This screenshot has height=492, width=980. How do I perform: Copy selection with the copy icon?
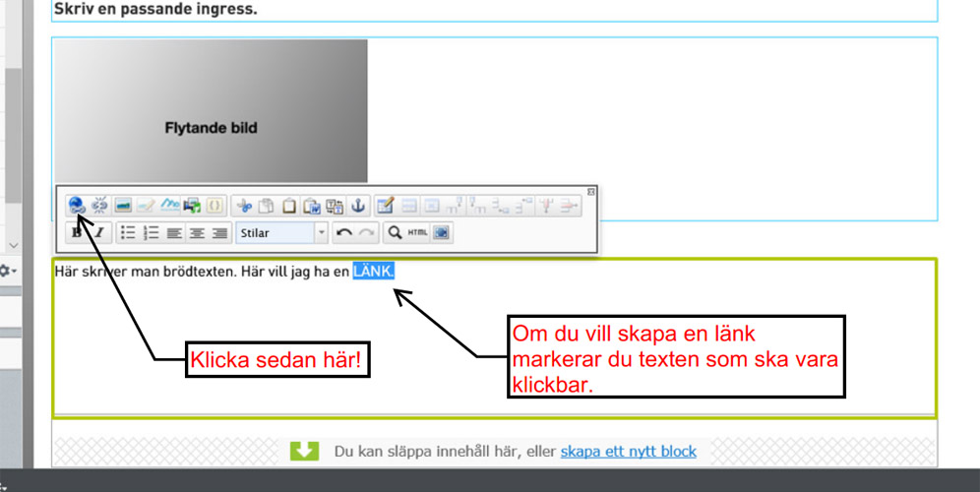[267, 205]
